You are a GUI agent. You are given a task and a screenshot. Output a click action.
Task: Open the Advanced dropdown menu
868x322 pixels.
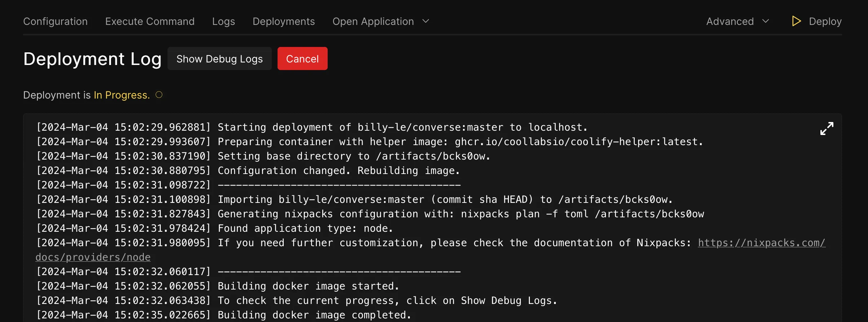(x=738, y=21)
